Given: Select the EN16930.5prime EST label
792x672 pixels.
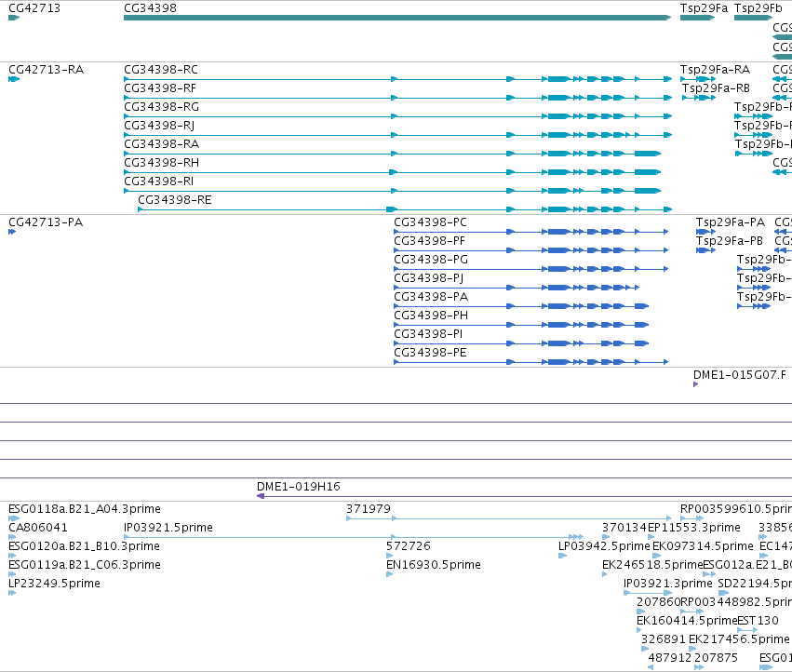Looking at the screenshot, I should click(434, 565).
